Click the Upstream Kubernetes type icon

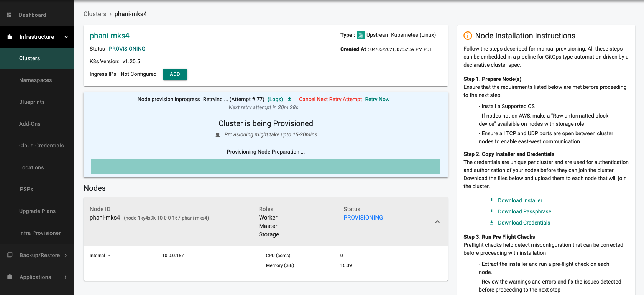[361, 35]
